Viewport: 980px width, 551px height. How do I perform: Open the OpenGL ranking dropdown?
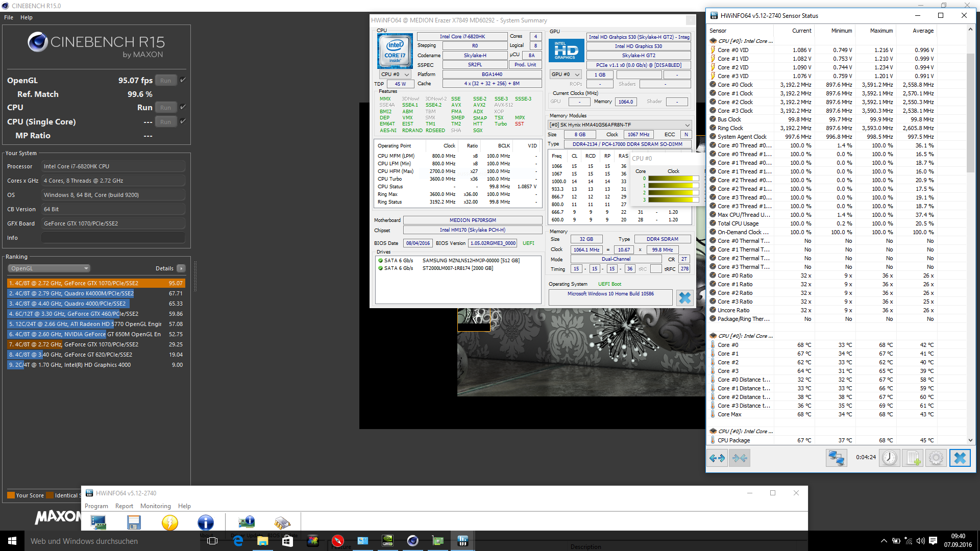click(49, 268)
